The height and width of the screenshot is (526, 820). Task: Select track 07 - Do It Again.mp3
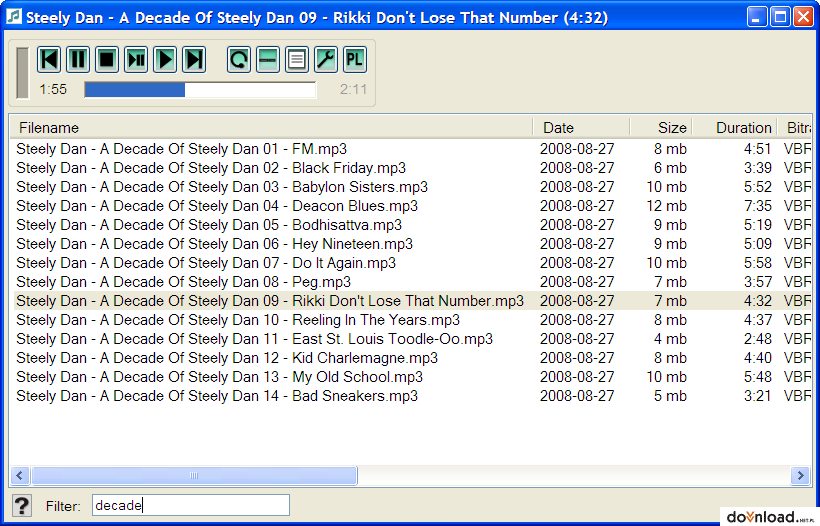(x=206, y=263)
